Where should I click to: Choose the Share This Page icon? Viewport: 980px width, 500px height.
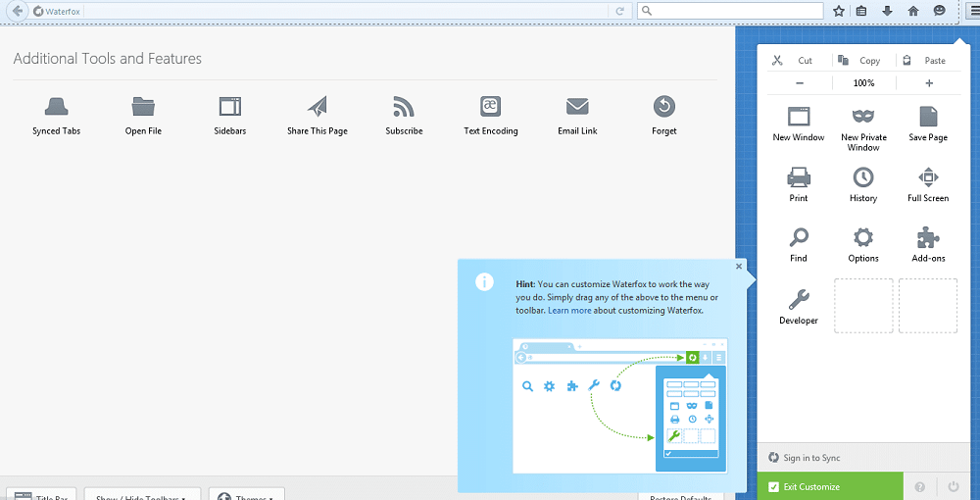[x=317, y=107]
